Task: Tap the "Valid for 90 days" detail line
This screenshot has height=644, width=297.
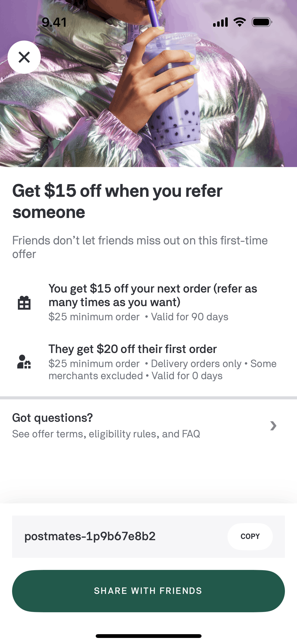Action: (189, 317)
